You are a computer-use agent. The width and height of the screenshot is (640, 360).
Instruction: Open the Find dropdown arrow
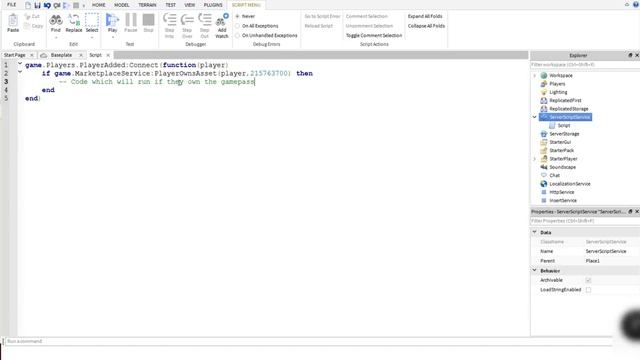(x=56, y=38)
